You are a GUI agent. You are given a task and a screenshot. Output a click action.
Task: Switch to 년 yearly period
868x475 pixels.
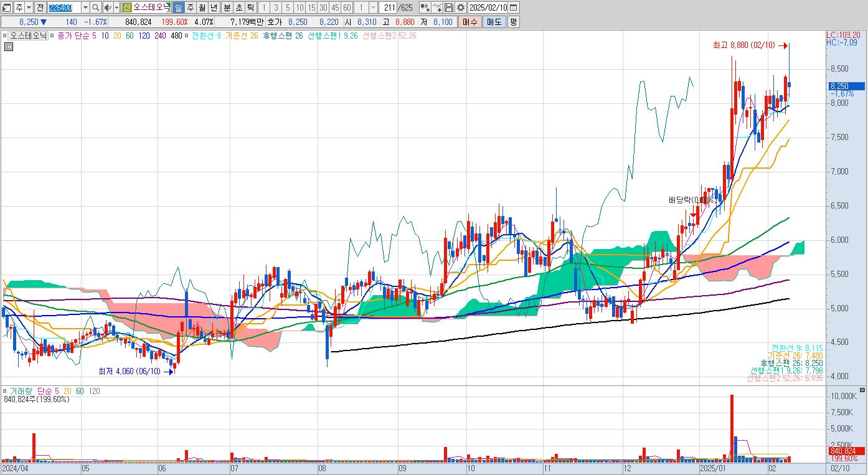click(x=214, y=7)
